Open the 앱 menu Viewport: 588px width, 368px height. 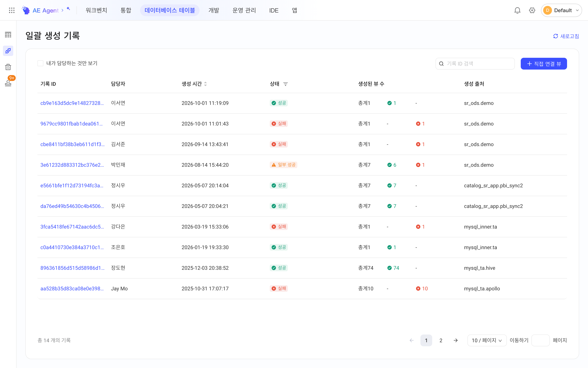point(295,10)
